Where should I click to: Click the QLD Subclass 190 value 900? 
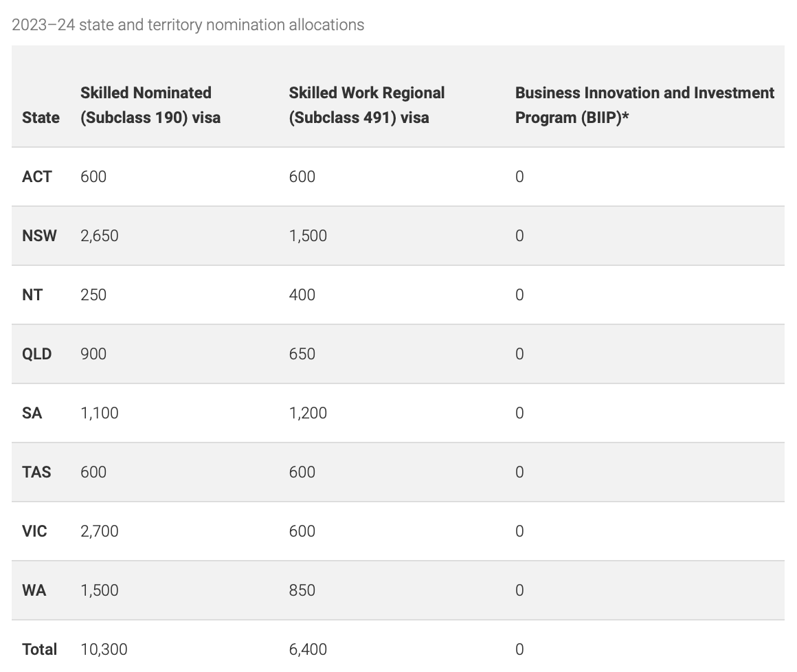click(x=93, y=354)
